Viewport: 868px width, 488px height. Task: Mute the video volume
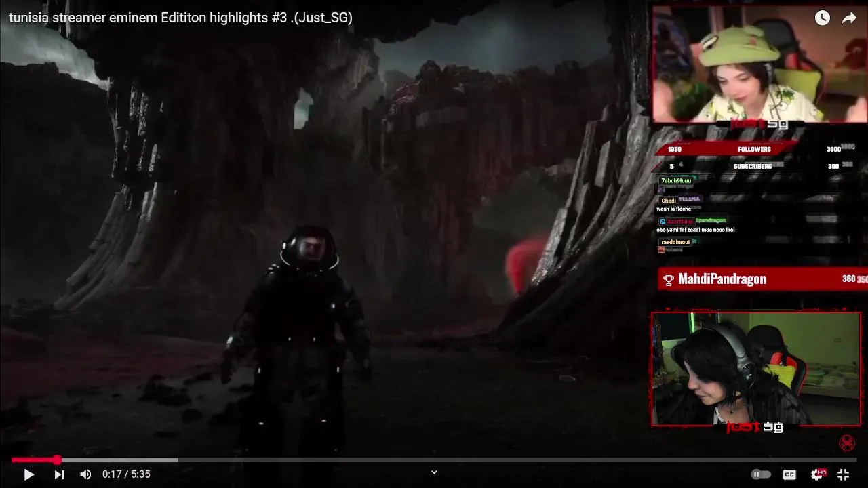pyautogui.click(x=85, y=474)
